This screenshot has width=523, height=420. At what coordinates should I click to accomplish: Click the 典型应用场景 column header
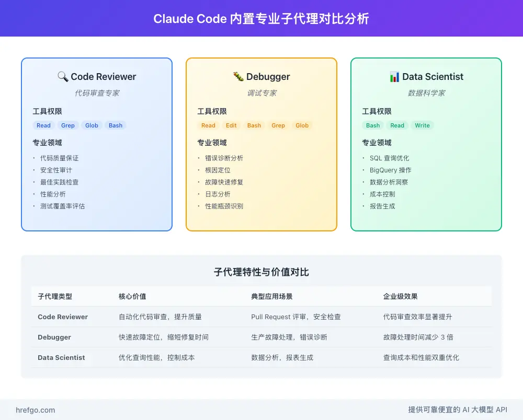(272, 296)
